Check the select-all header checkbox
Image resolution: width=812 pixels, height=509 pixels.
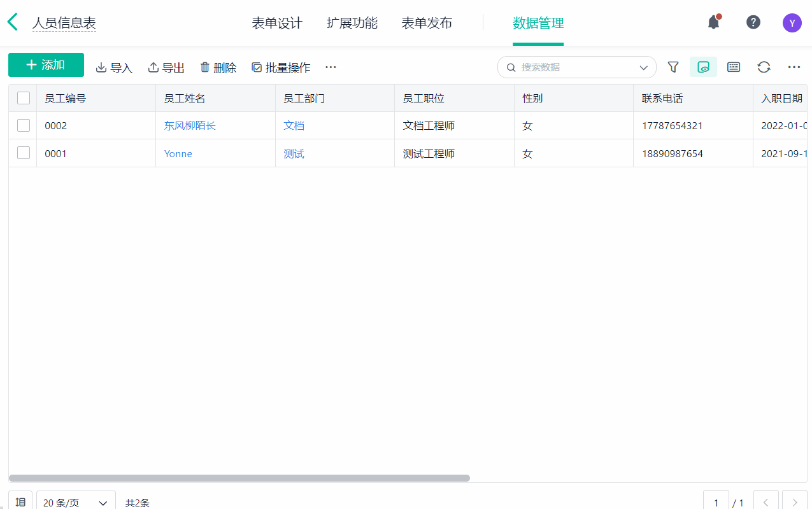(24, 98)
